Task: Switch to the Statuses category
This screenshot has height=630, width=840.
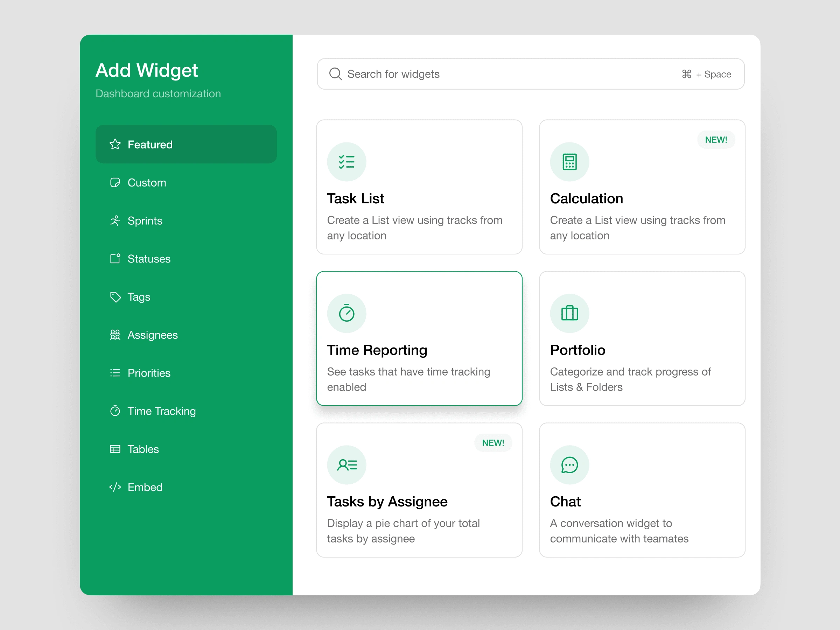Action: coord(148,259)
